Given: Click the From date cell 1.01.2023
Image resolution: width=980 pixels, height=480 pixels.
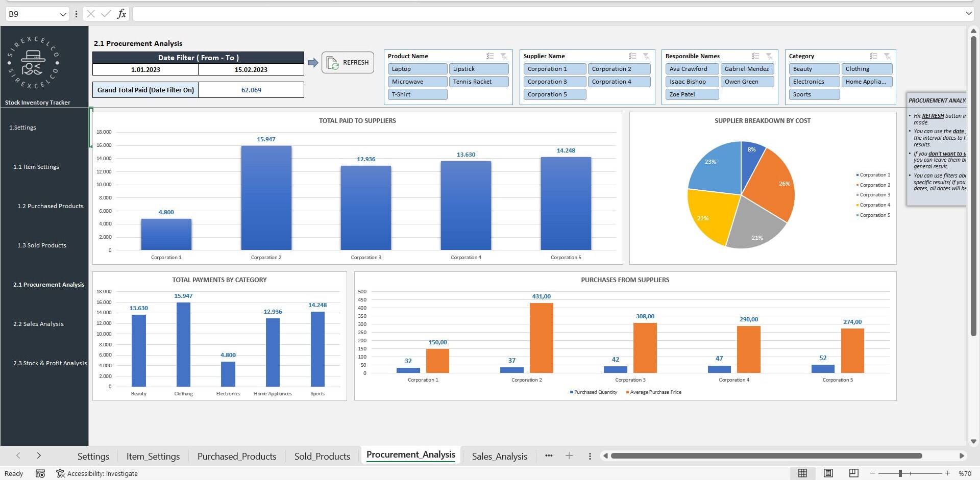Looking at the screenshot, I should (x=145, y=69).
